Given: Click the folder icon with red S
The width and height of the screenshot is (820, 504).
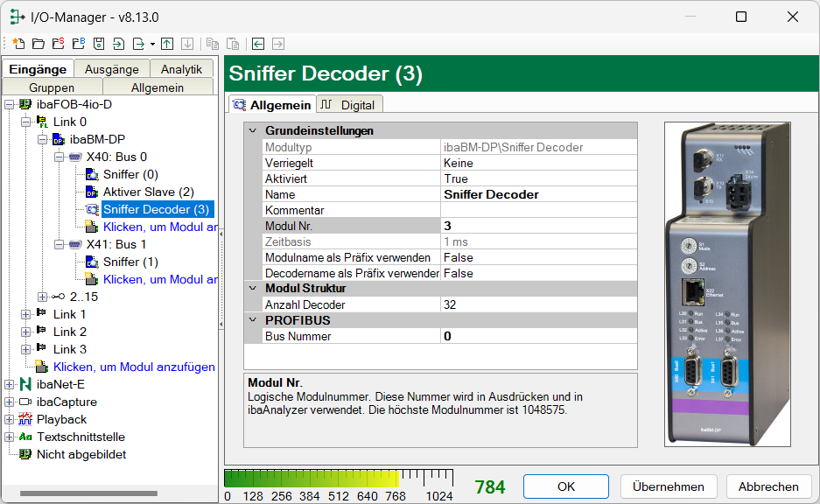Looking at the screenshot, I should (x=59, y=44).
